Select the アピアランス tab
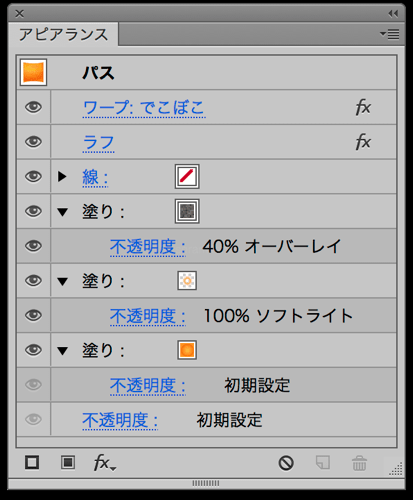This screenshot has height=500, width=413. tap(63, 35)
